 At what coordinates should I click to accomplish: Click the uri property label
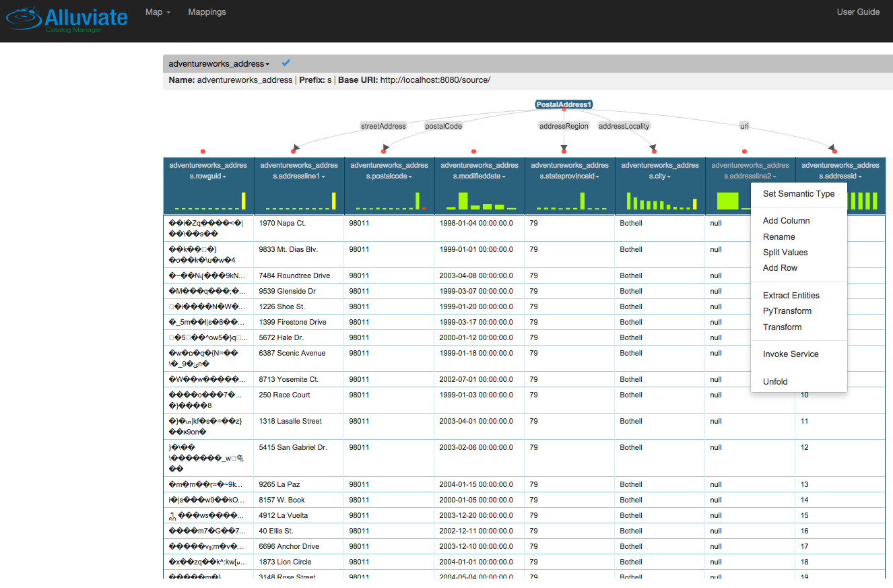point(744,126)
